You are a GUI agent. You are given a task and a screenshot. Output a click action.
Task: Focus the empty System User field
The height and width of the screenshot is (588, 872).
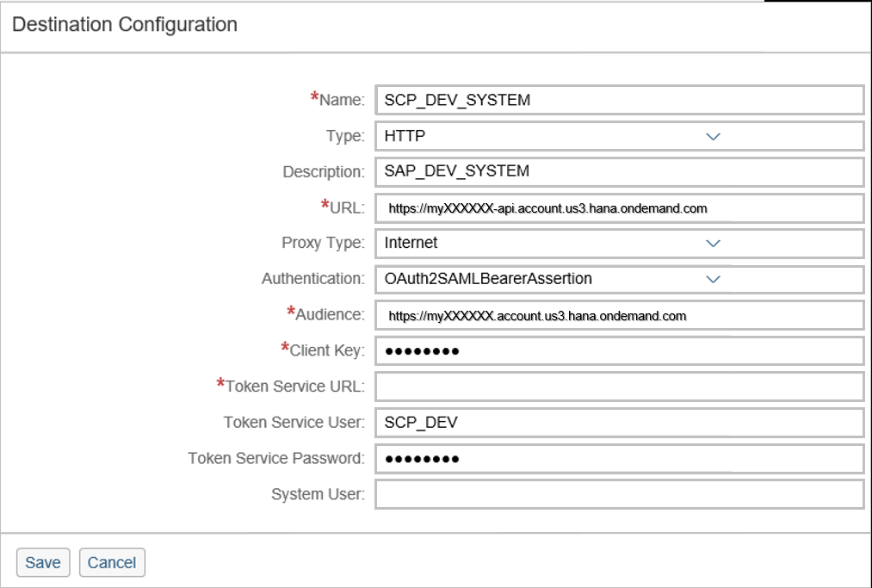pos(620,494)
